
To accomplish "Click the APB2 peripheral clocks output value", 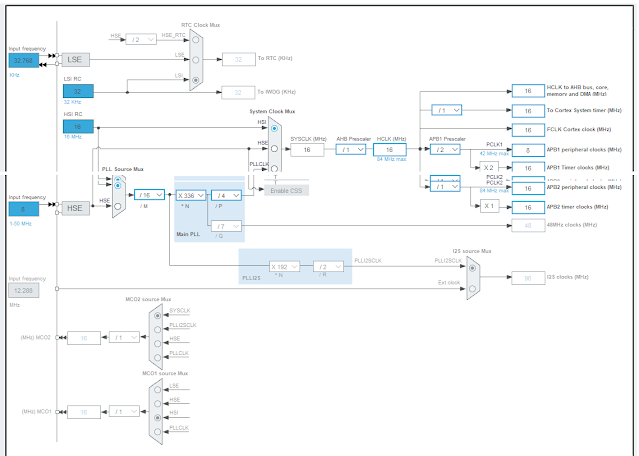I will (x=528, y=188).
